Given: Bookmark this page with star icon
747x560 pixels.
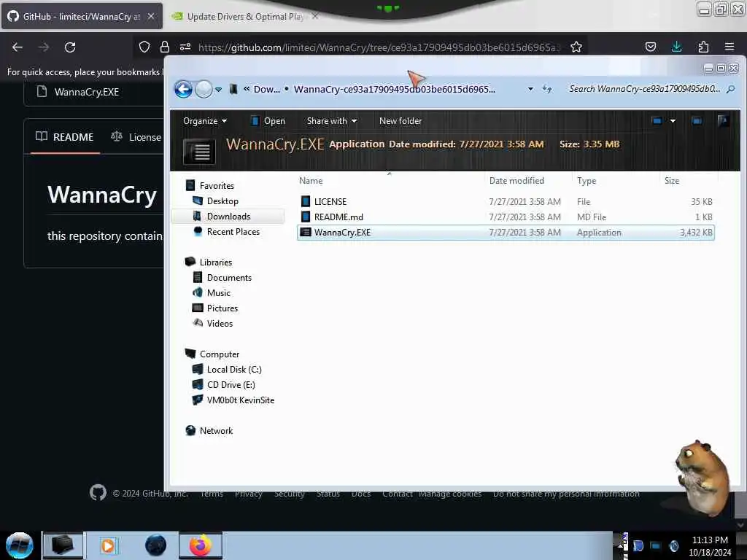Looking at the screenshot, I should [x=576, y=47].
